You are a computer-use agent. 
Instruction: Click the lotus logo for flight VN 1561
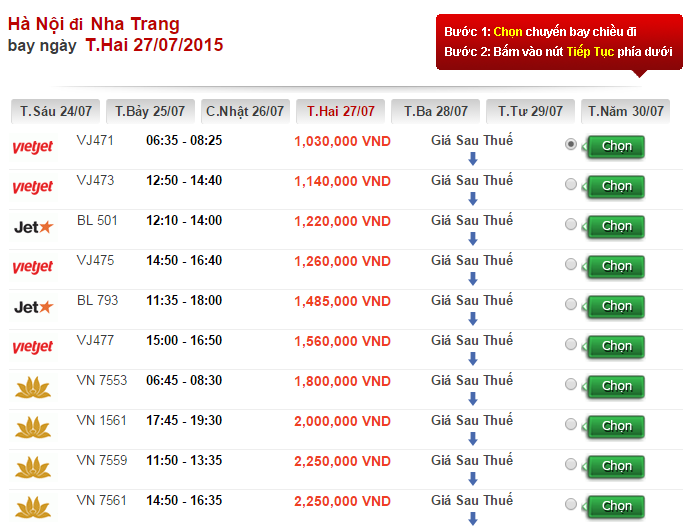[x=32, y=428]
